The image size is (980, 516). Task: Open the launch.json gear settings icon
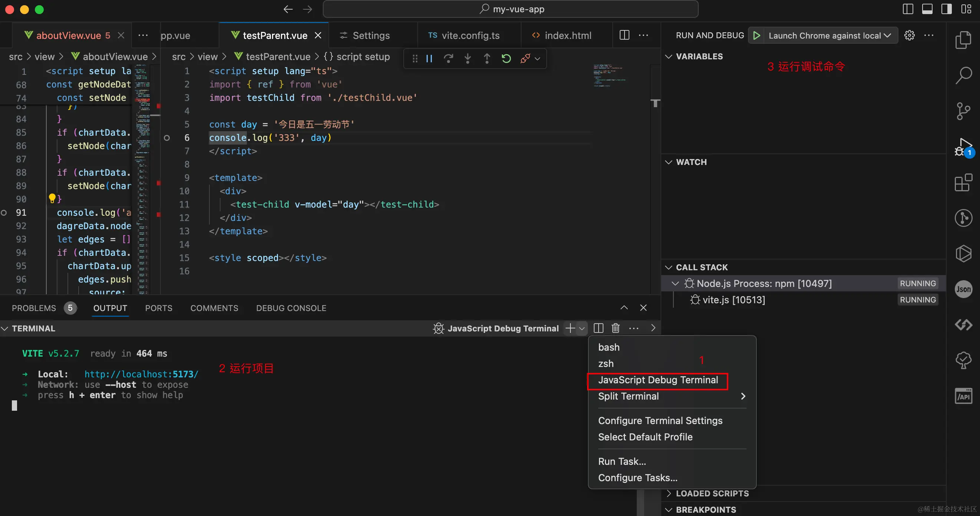(x=909, y=35)
